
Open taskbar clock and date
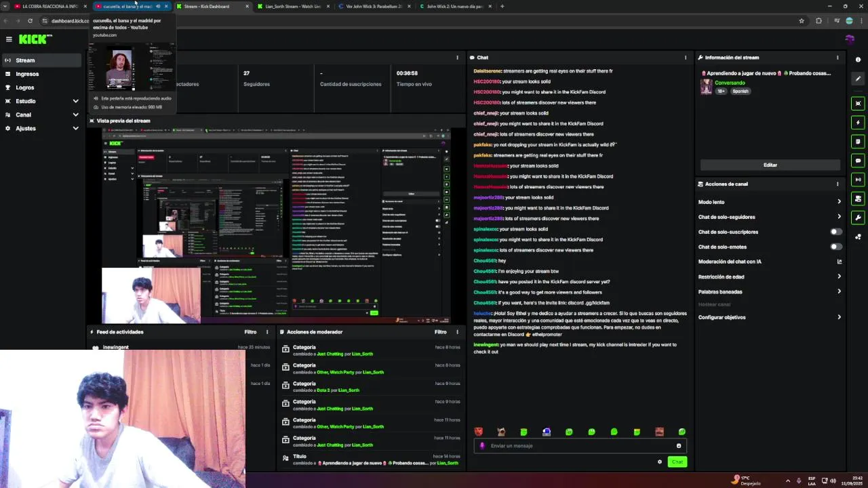(x=852, y=481)
